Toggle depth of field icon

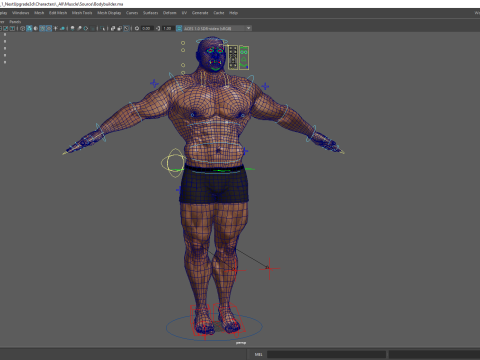(x=92, y=28)
